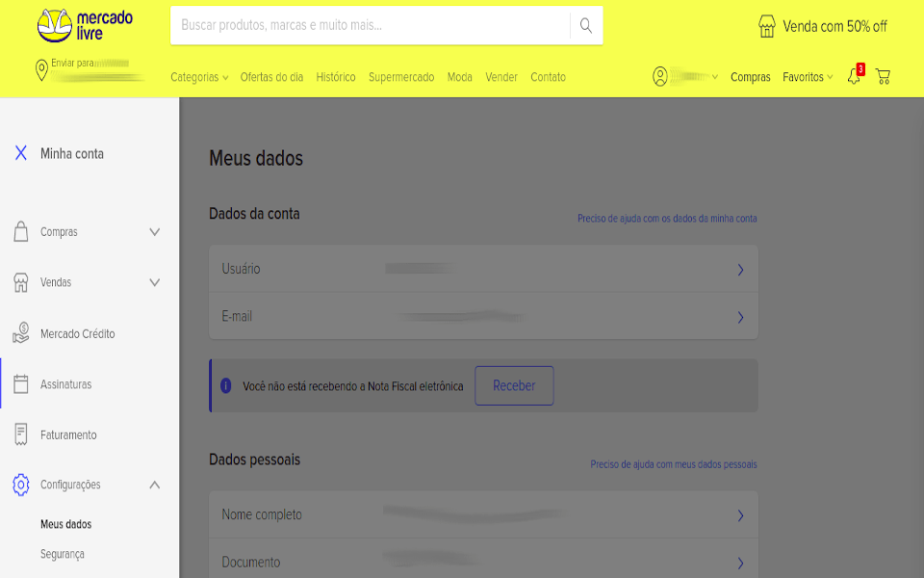924x578 pixels.
Task: Select Segurança in the sidebar
Action: point(63,555)
